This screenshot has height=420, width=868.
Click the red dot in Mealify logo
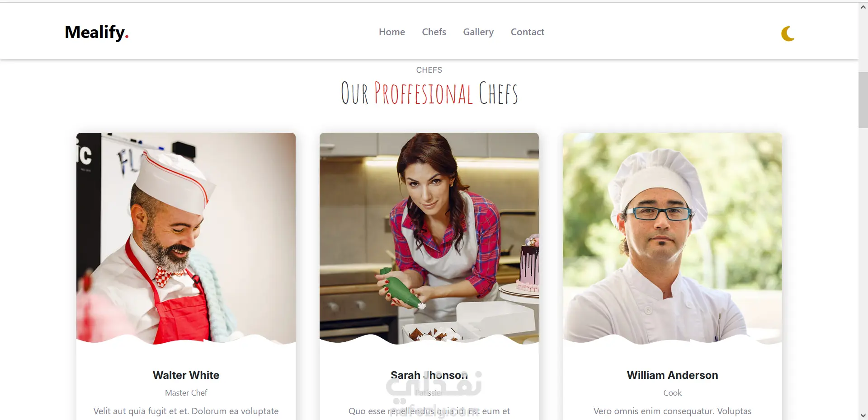pyautogui.click(x=127, y=37)
